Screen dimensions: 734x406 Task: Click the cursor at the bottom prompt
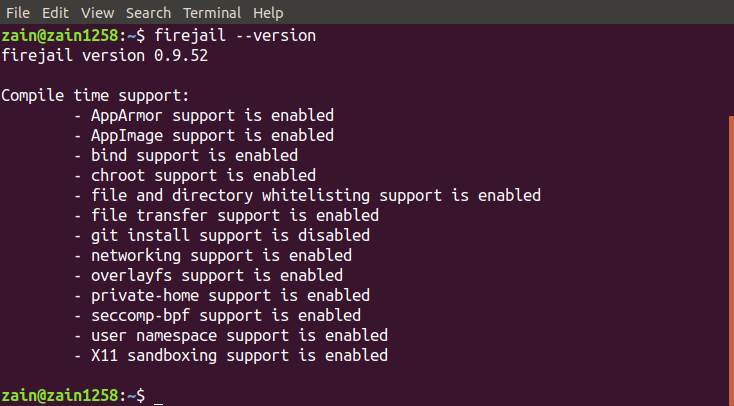pyautogui.click(x=158, y=396)
